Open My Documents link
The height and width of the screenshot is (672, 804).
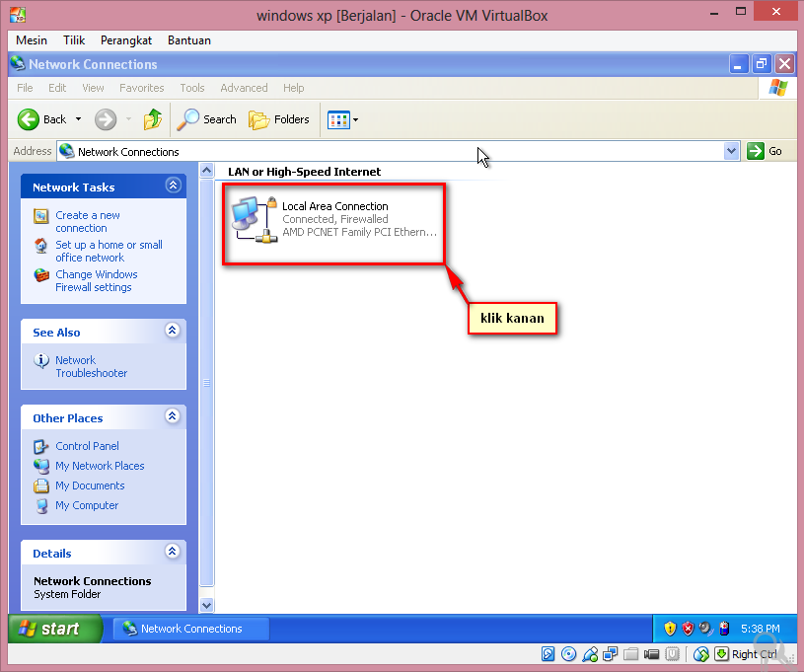(x=90, y=485)
